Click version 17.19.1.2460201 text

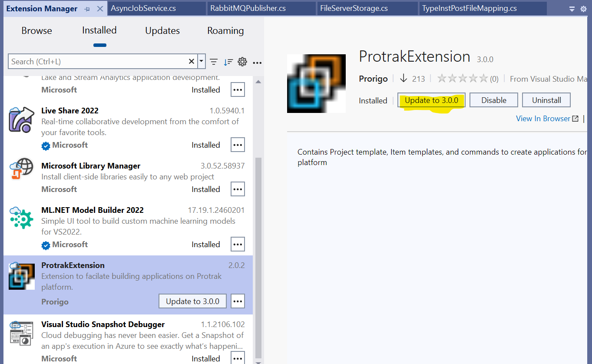coord(216,210)
